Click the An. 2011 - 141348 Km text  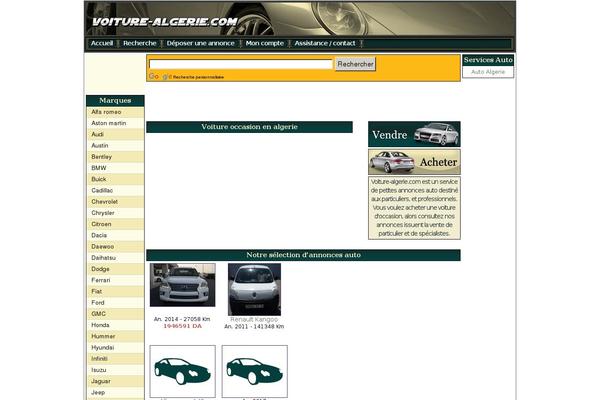click(x=254, y=327)
